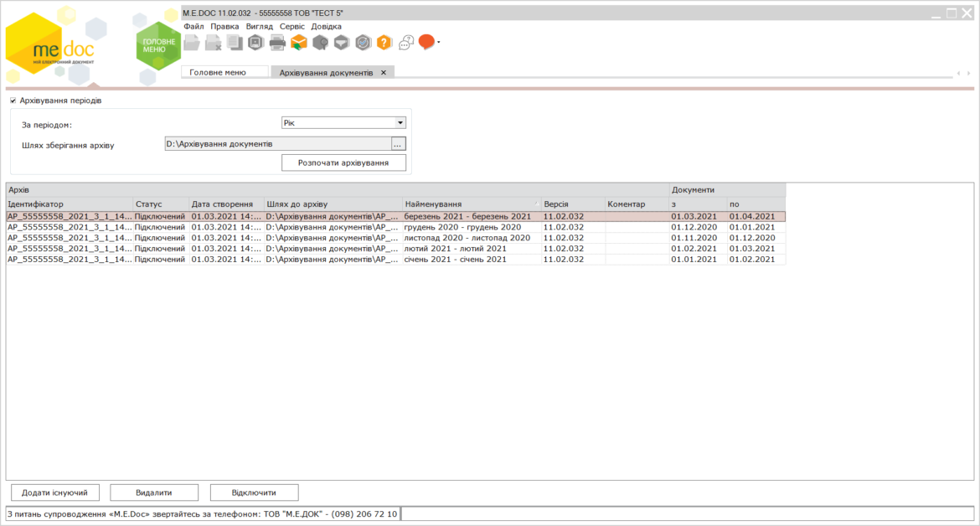This screenshot has height=526, width=980.
Task: Close the Архівування документів tab
Action: (384, 73)
